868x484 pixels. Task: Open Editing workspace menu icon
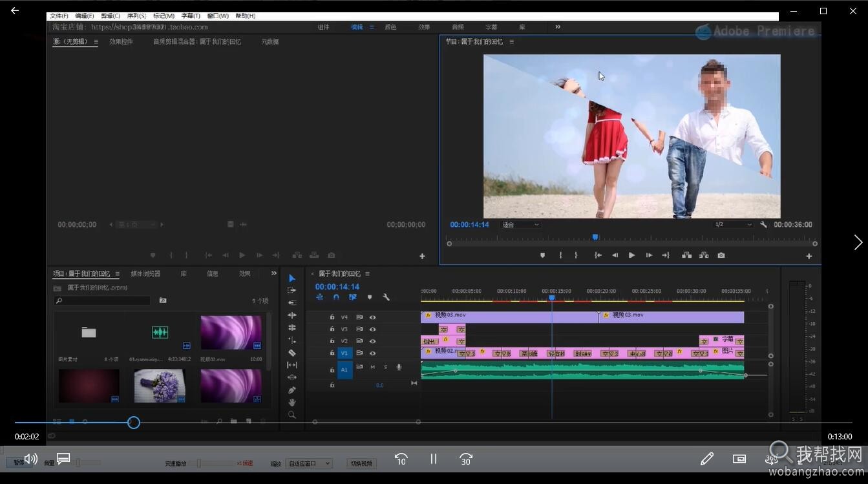tap(372, 27)
